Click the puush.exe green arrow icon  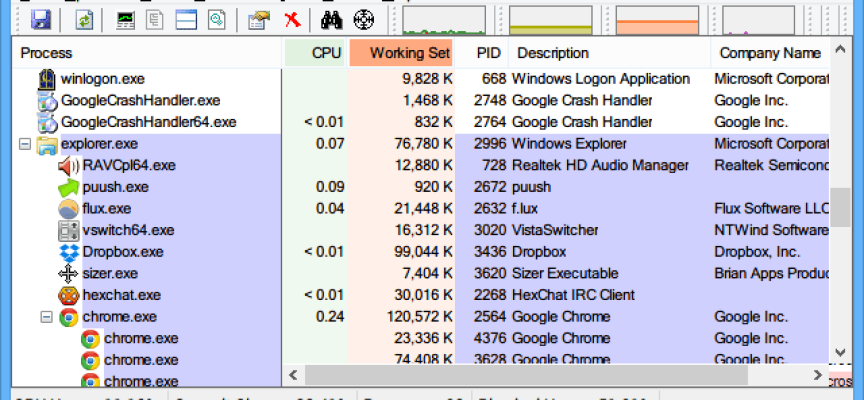pyautogui.click(x=68, y=187)
